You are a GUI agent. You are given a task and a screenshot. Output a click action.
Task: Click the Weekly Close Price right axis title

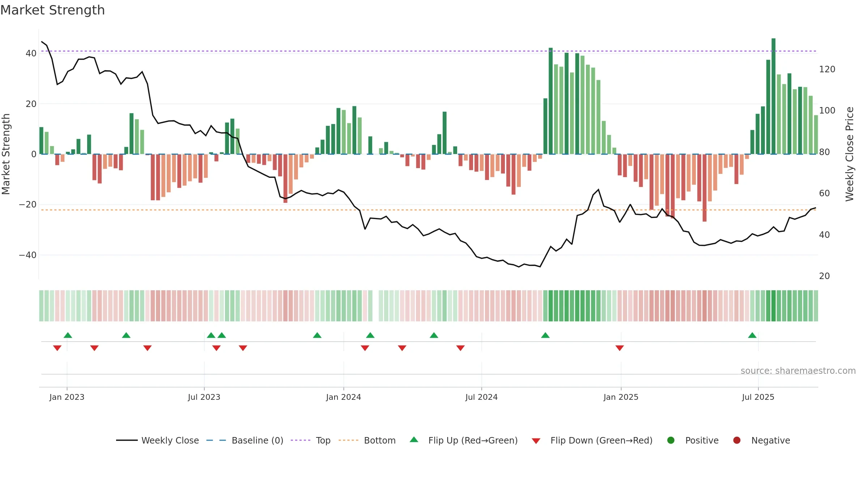pos(850,154)
